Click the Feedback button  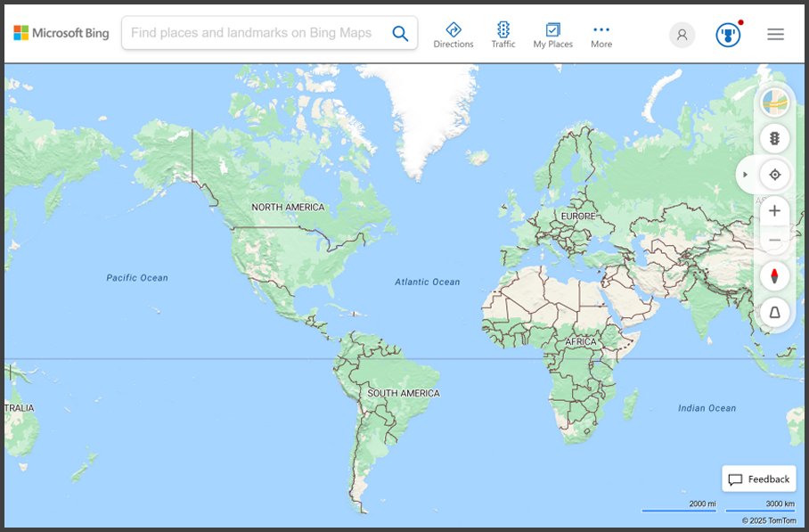tap(759, 479)
